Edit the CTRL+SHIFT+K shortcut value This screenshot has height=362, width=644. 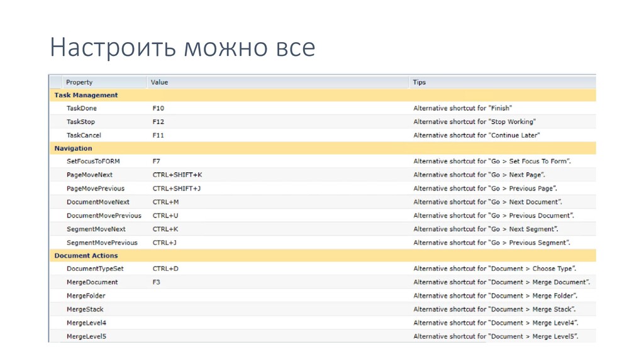(177, 175)
